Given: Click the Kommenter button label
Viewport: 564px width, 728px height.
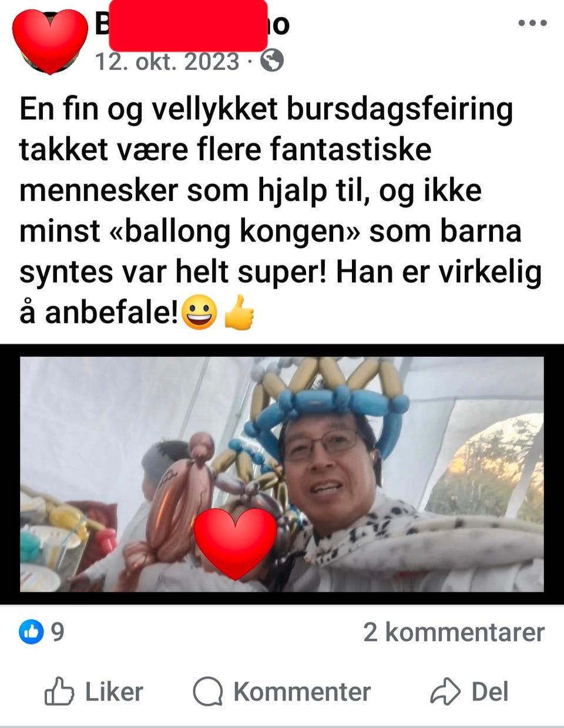Looking at the screenshot, I should click(302, 692).
